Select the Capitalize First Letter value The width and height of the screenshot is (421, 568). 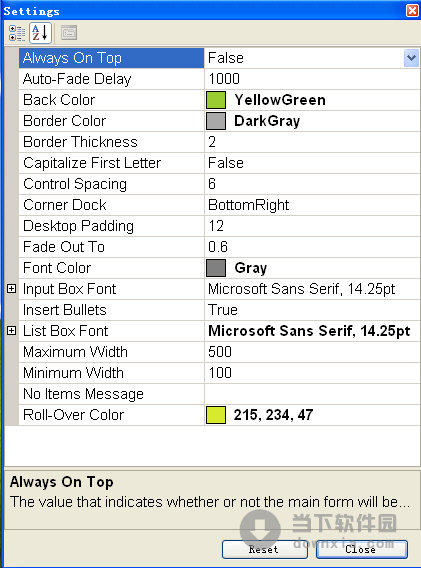point(312,163)
